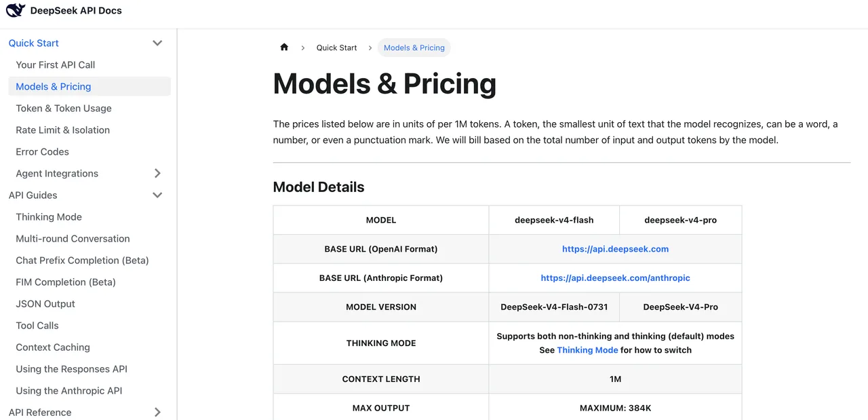The height and width of the screenshot is (420, 868).
Task: Click the BASE URL (Anthropic Format) cell
Action: coord(381,278)
